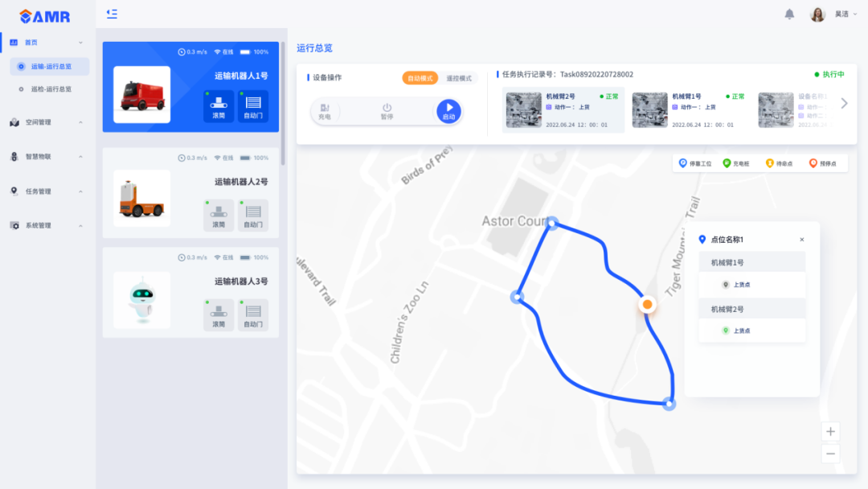Click the 充电 charging button
The height and width of the screenshot is (489, 868).
[325, 111]
